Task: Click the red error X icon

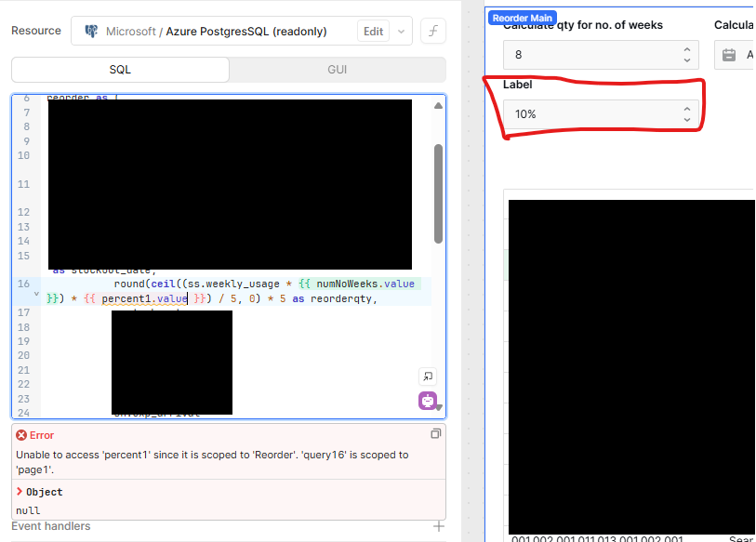Action: [21, 435]
